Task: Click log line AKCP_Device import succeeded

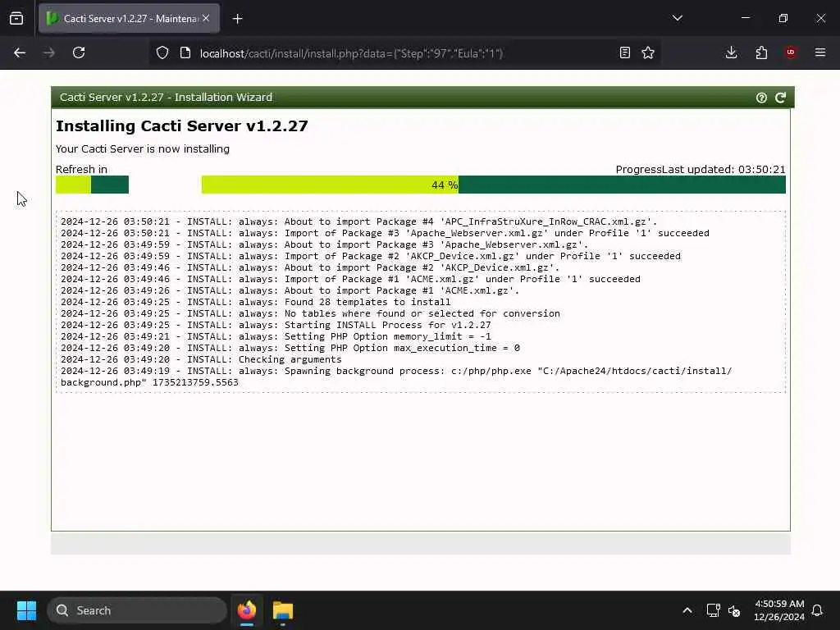Action: coord(370,256)
